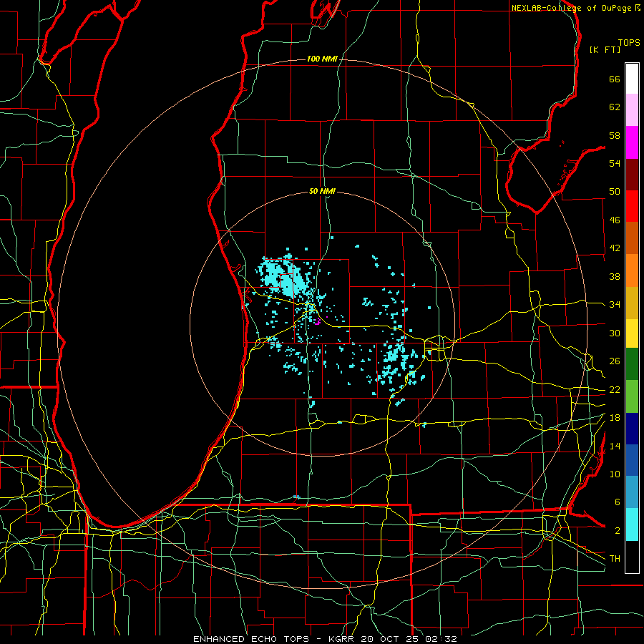This screenshot has width=644, height=644.
Task: Select the 30 legend value
Action: pos(615,333)
